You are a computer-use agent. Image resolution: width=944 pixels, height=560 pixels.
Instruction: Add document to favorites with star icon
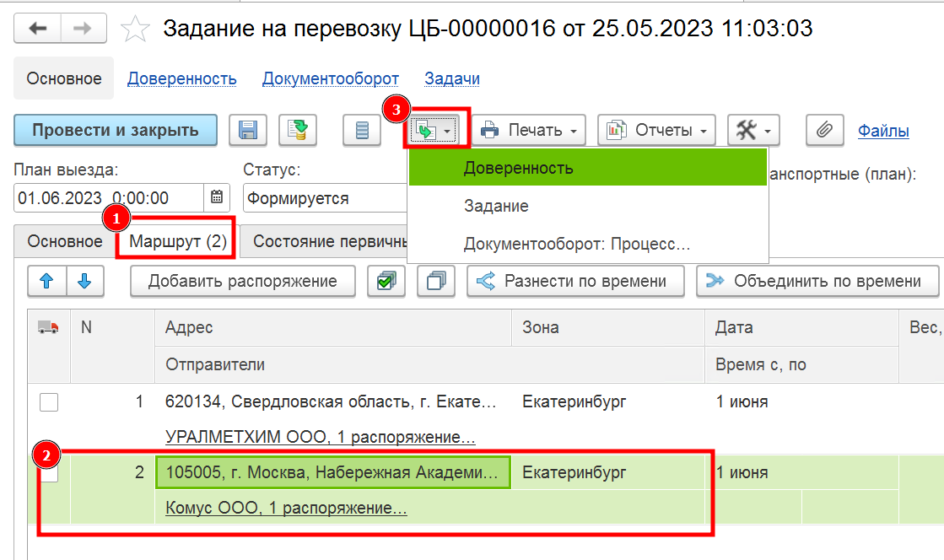click(x=135, y=29)
